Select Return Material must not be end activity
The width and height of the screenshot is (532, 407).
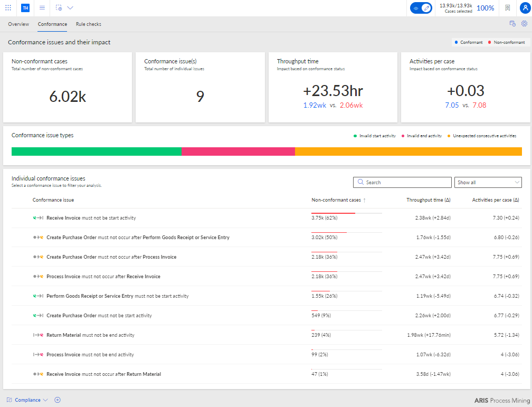pos(267,335)
